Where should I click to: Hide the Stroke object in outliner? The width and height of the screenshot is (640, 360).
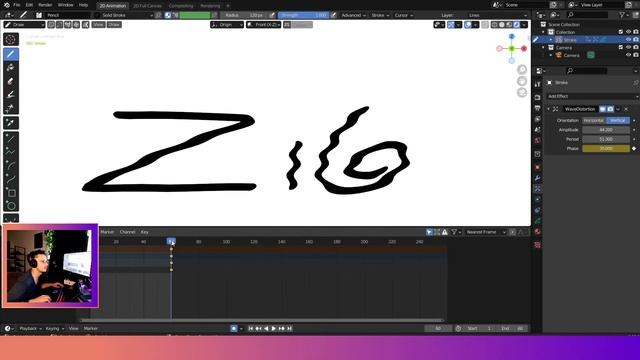coord(629,40)
